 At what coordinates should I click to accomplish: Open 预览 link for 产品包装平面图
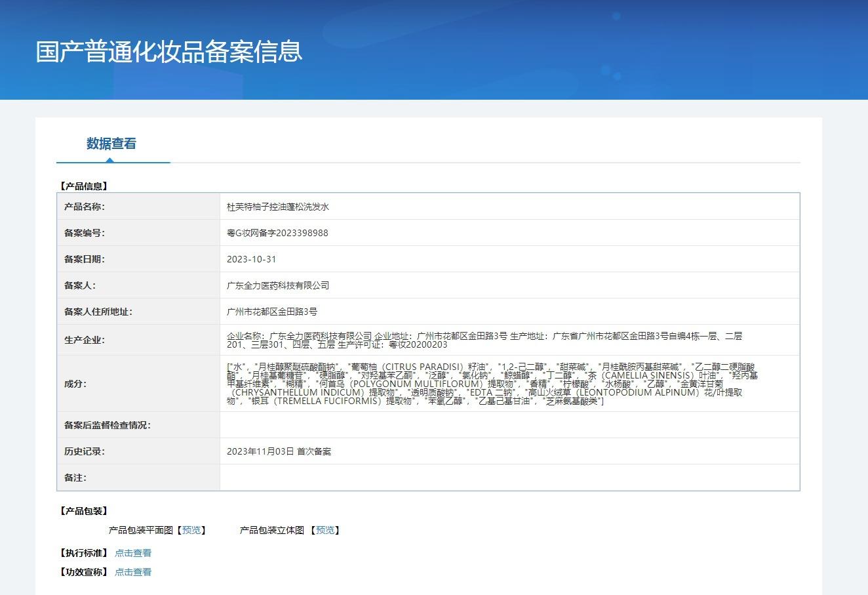[192, 530]
